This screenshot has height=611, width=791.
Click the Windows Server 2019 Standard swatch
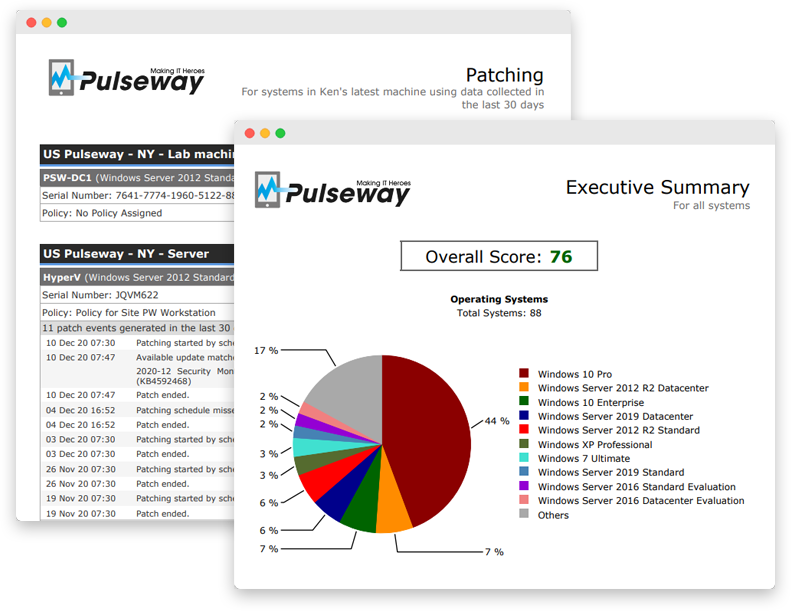(524, 471)
